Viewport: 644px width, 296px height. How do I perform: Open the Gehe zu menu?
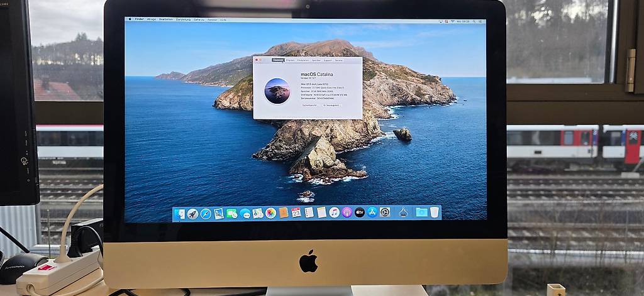199,19
